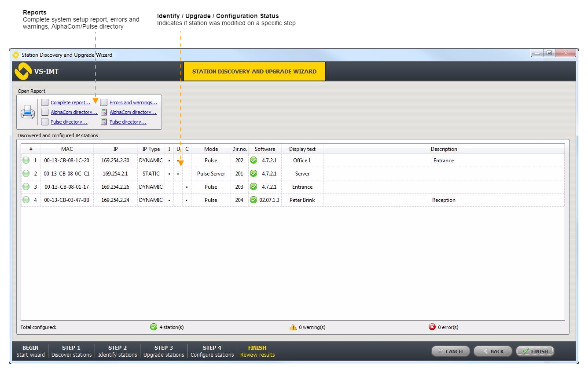Go to Step 1 Discover stations
The height and width of the screenshot is (373, 588).
click(71, 351)
